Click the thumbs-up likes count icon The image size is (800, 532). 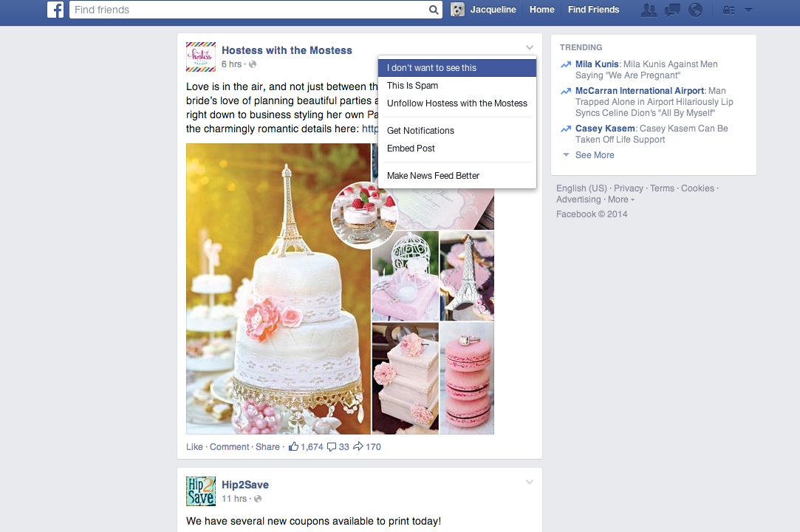tap(294, 446)
